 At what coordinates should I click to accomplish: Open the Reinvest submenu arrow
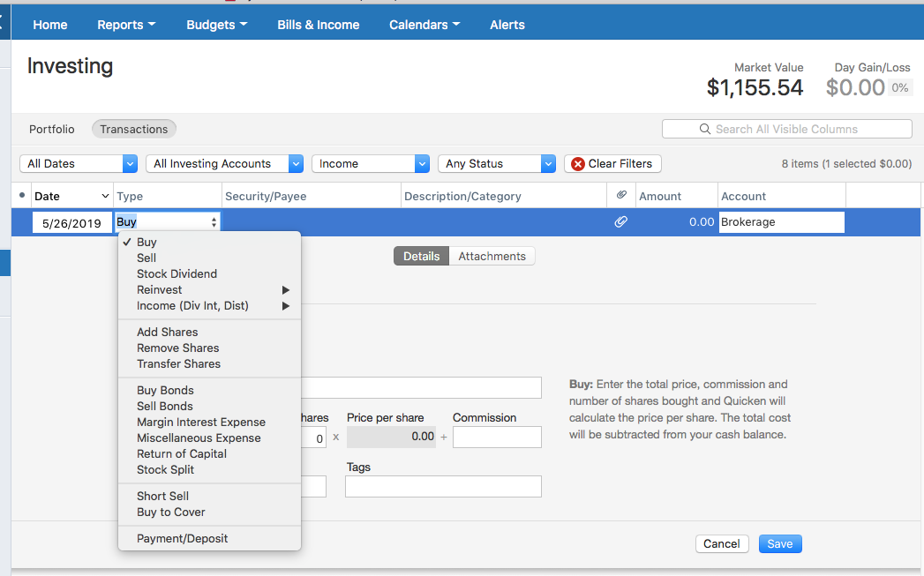286,290
